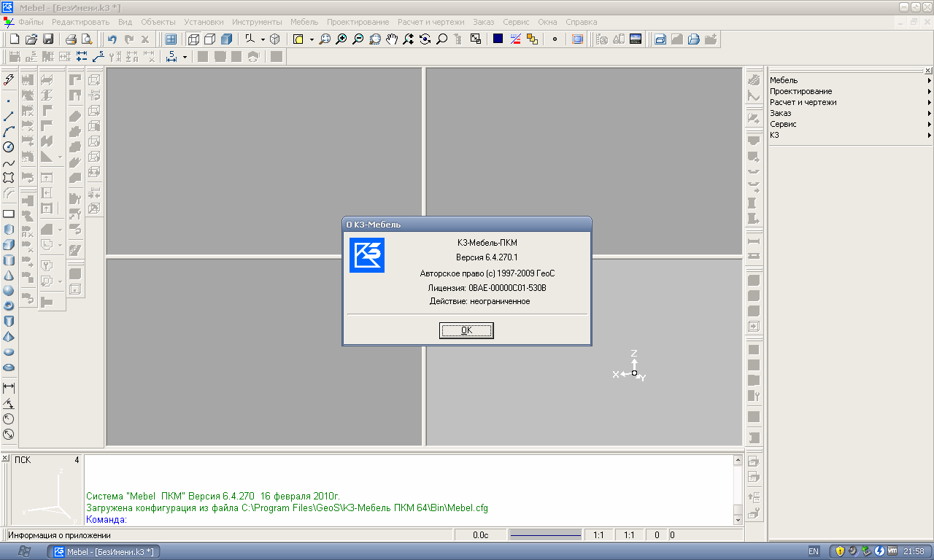Image resolution: width=934 pixels, height=560 pixels.
Task: Click the command window scroll down arrow
Action: tap(738, 519)
